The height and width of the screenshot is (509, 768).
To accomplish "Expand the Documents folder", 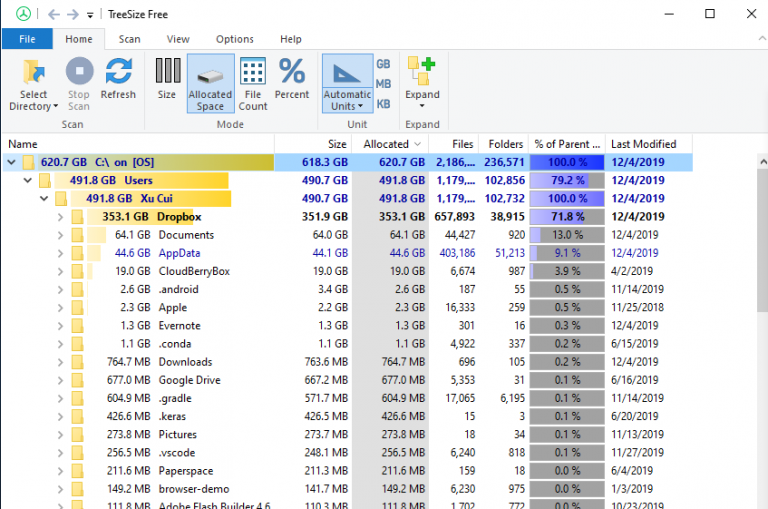I will 60,235.
